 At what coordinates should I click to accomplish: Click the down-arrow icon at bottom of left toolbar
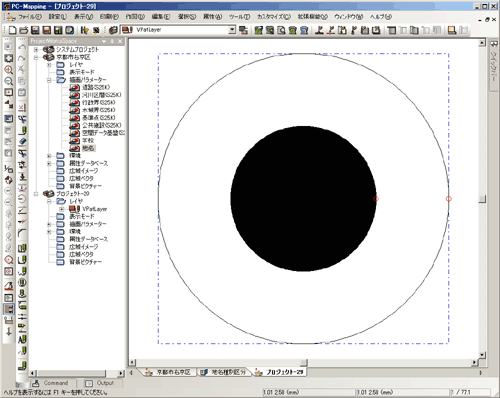9,332
